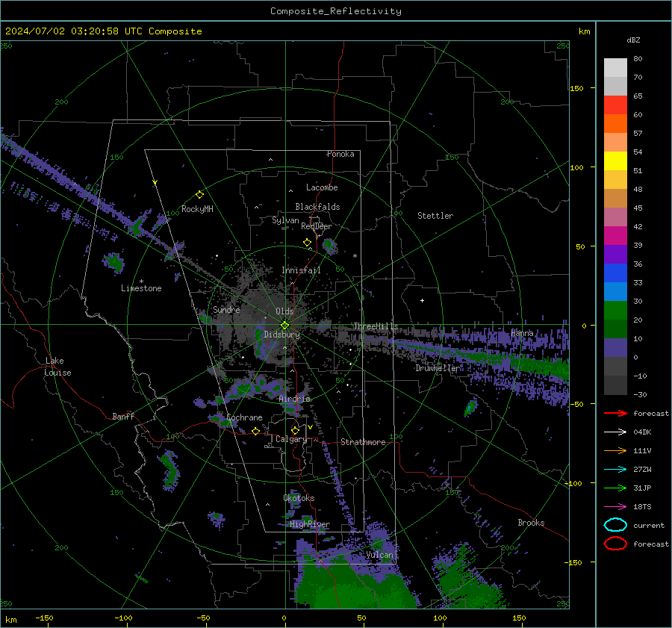This screenshot has width=672, height=628.
Task: Click the Blackfalds city label
Action: pos(317,207)
